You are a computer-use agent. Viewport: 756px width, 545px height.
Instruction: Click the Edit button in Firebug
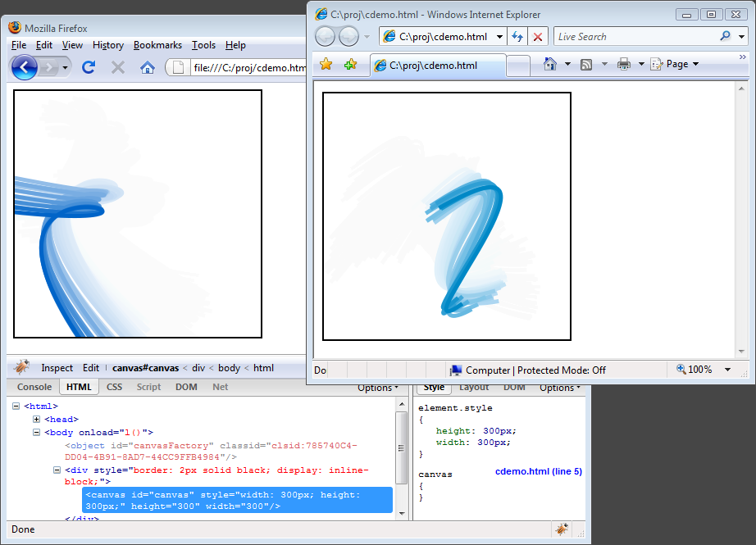(x=91, y=367)
